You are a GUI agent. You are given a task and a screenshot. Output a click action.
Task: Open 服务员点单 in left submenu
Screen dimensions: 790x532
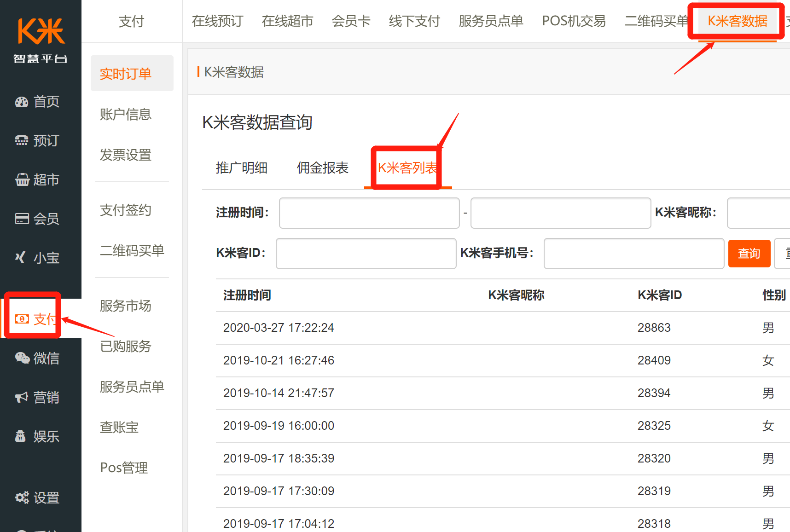tap(132, 387)
